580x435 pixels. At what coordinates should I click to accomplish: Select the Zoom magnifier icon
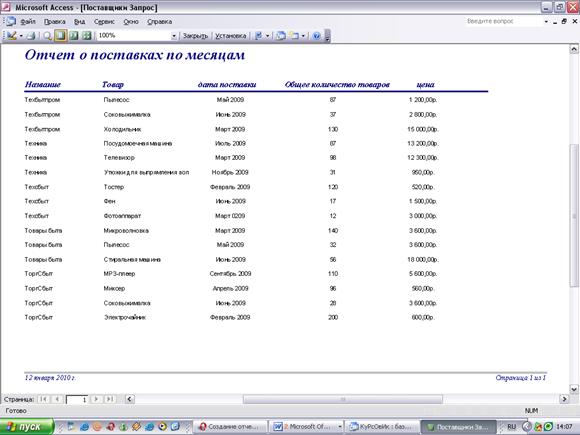coord(47,36)
